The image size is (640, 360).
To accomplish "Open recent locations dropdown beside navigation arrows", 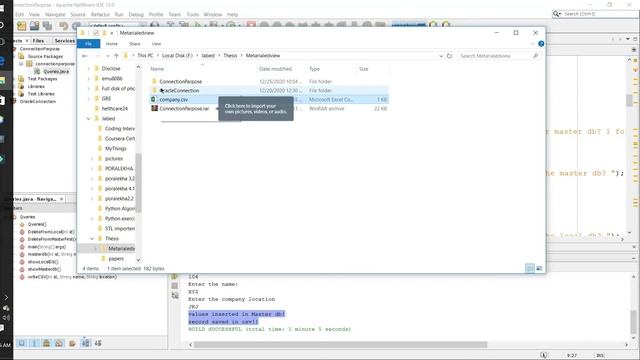I will click(x=108, y=56).
